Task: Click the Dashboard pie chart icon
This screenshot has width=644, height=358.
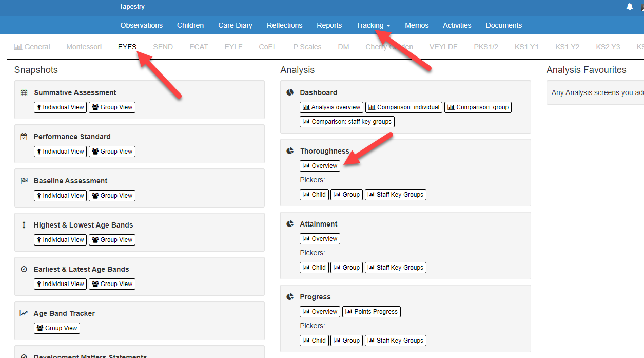Action: click(x=290, y=92)
